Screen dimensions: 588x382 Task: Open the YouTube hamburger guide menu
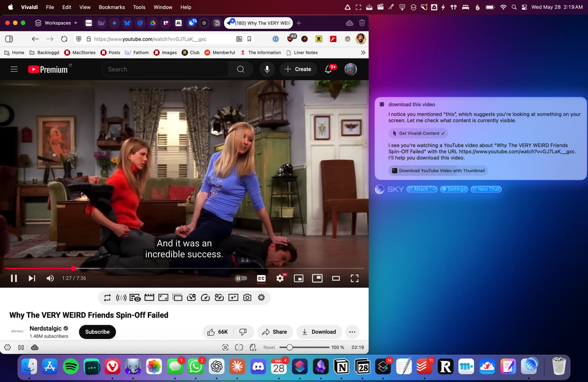14,69
